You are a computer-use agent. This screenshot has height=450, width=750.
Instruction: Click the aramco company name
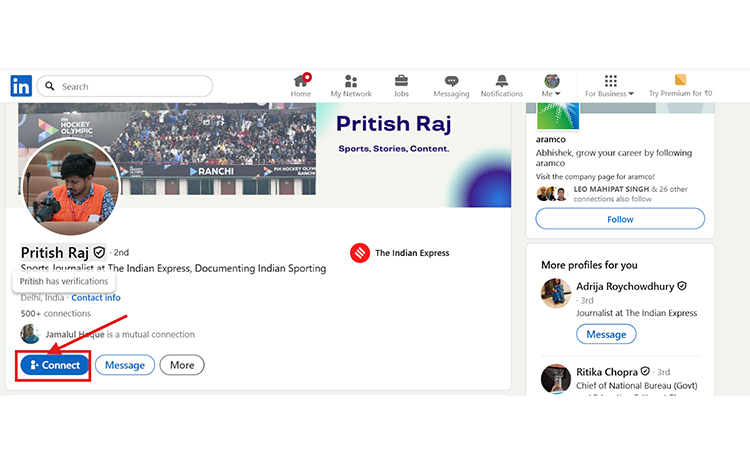[551, 139]
